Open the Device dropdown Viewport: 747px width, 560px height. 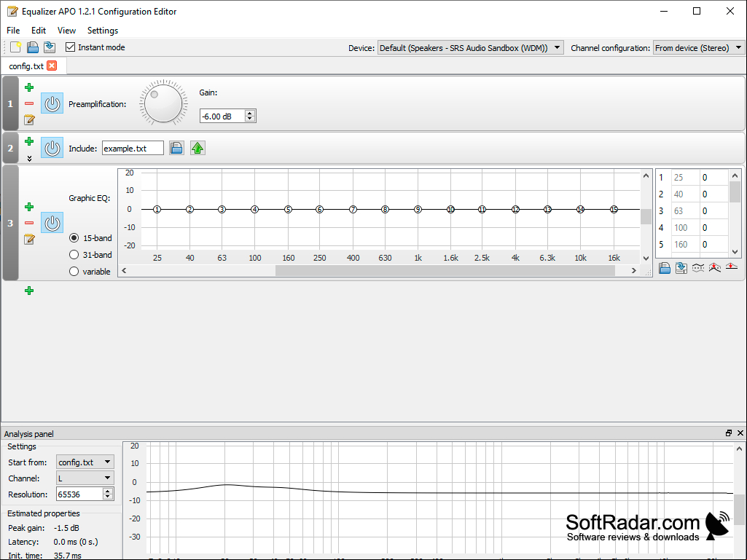pos(470,47)
